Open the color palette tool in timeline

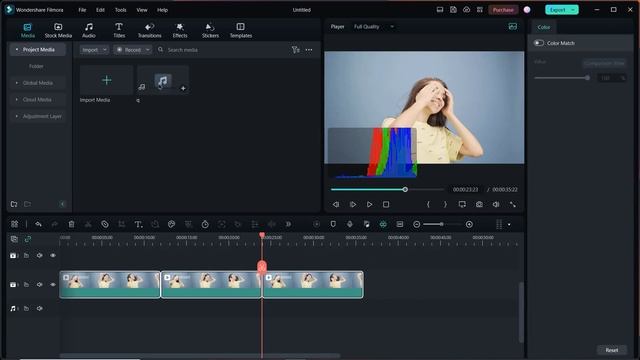pos(171,224)
